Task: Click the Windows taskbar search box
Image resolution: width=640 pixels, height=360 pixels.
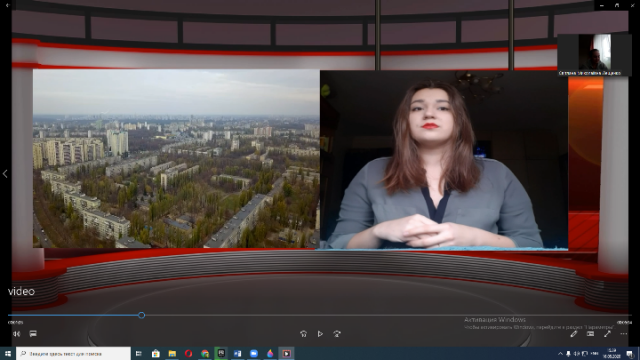Action: point(73,353)
